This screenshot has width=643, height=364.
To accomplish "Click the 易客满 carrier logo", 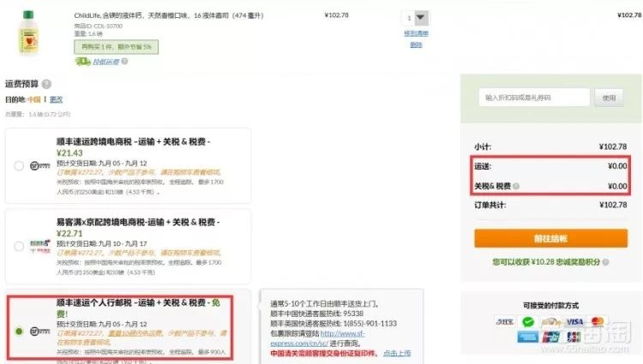I will [x=39, y=246].
